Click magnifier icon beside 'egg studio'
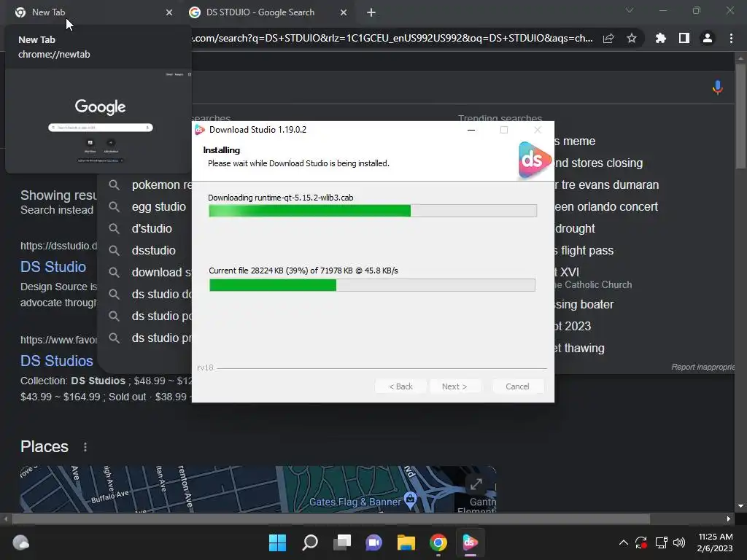Image resolution: width=747 pixels, height=560 pixels. tap(114, 206)
